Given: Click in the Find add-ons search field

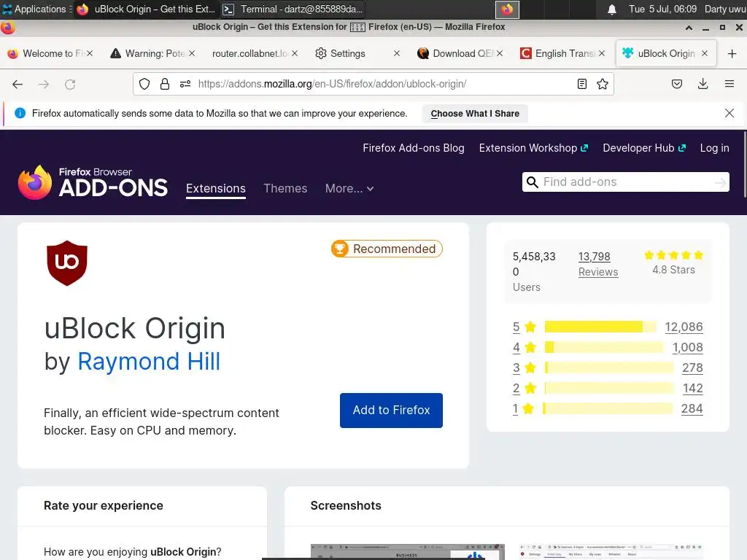Looking at the screenshot, I should [x=626, y=182].
